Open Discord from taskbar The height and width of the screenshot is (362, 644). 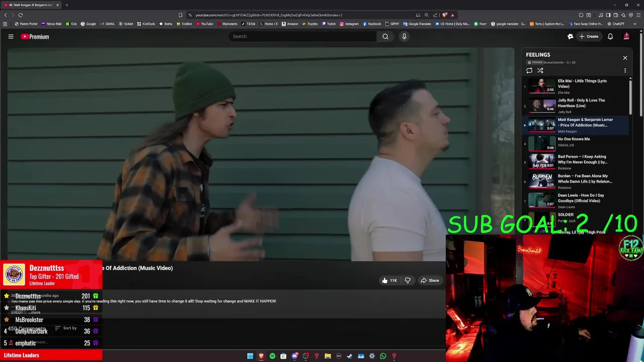pos(295,356)
